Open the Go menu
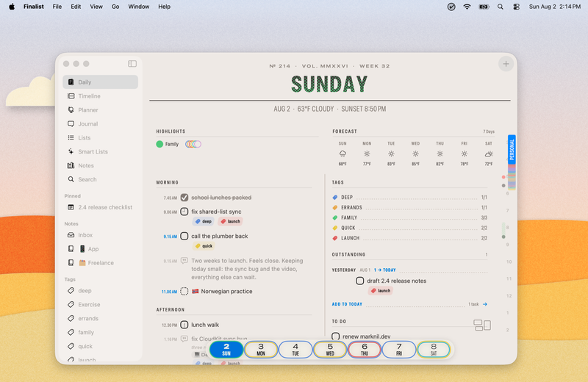 [115, 7]
